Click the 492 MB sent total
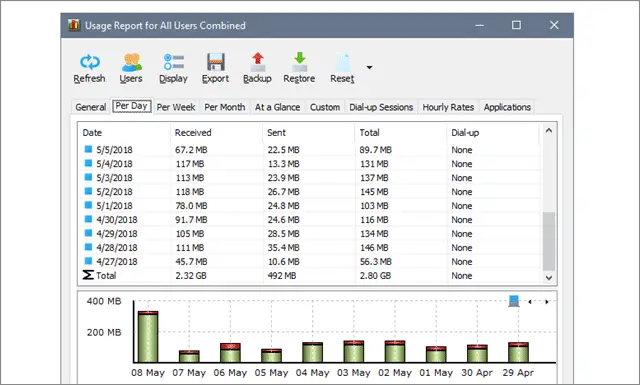 pos(282,276)
